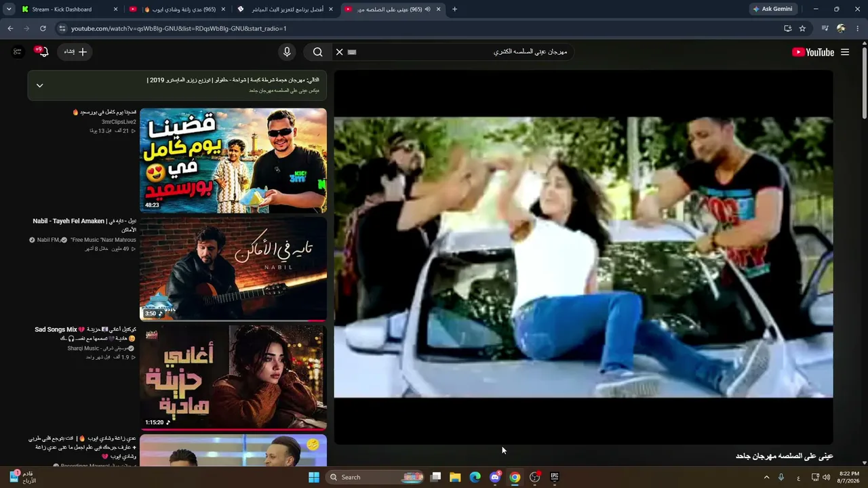Click the taskbar microphone tray icon
This screenshot has height=488, width=868.
click(x=781, y=477)
